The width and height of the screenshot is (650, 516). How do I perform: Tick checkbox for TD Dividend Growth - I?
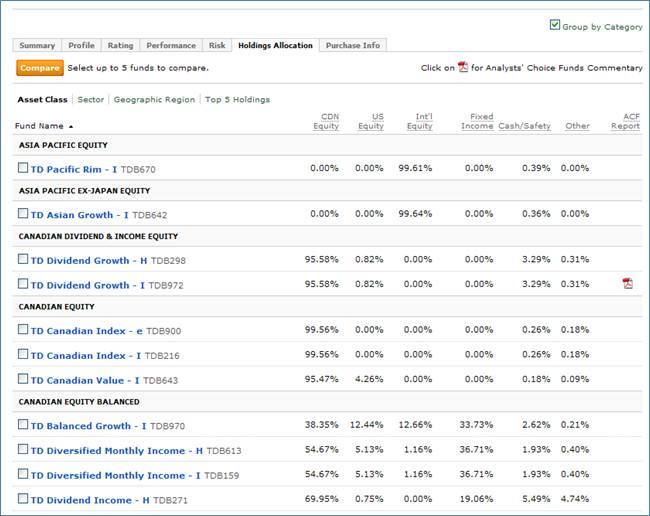click(23, 284)
